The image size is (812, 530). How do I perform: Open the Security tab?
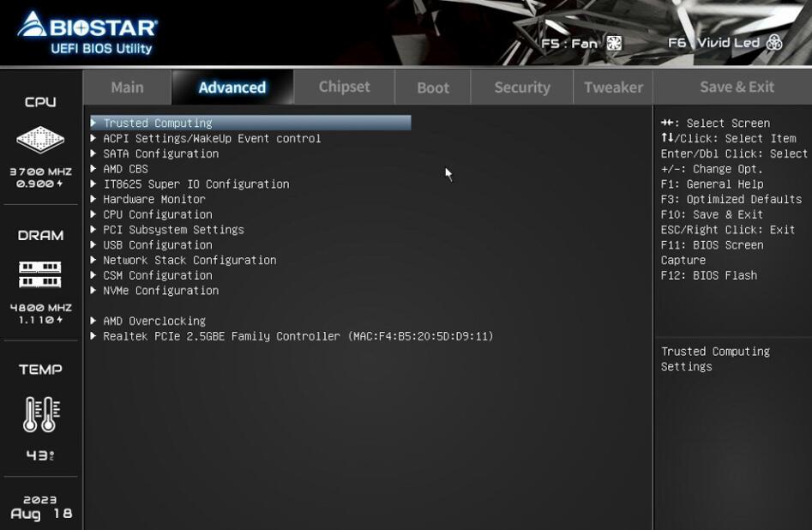click(522, 87)
